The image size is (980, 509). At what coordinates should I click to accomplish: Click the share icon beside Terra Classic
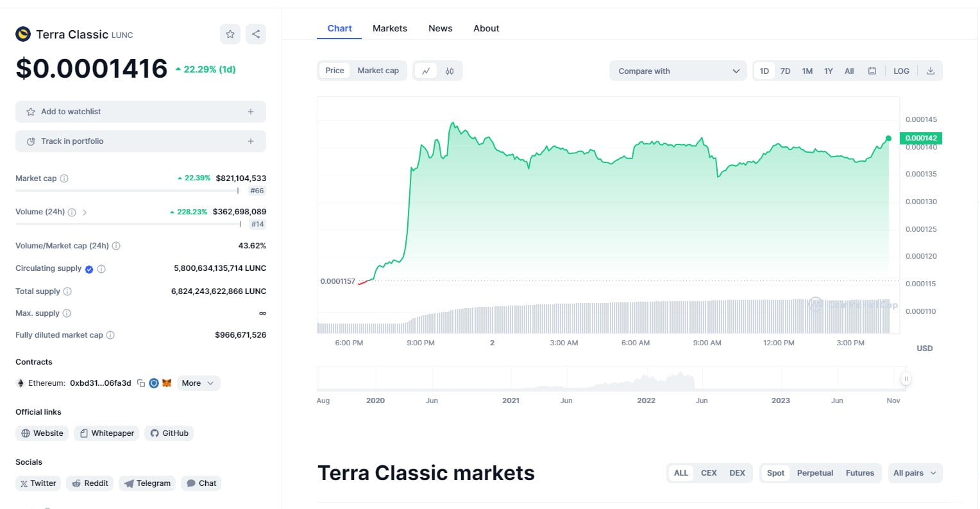coord(256,34)
